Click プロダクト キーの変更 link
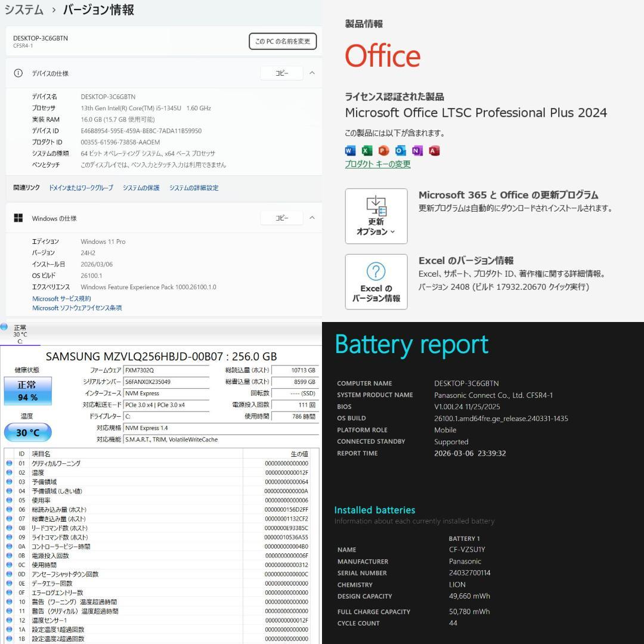Screen dimensions: 644x644 377,165
